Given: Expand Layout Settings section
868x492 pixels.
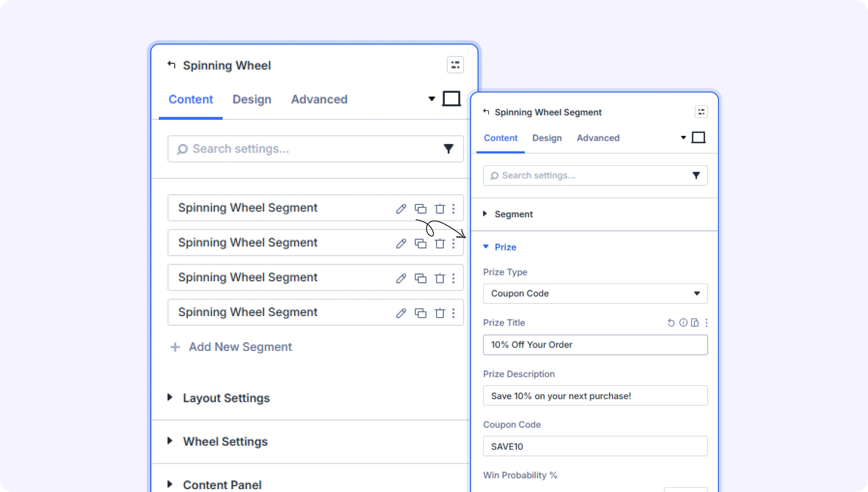Looking at the screenshot, I should 219,398.
